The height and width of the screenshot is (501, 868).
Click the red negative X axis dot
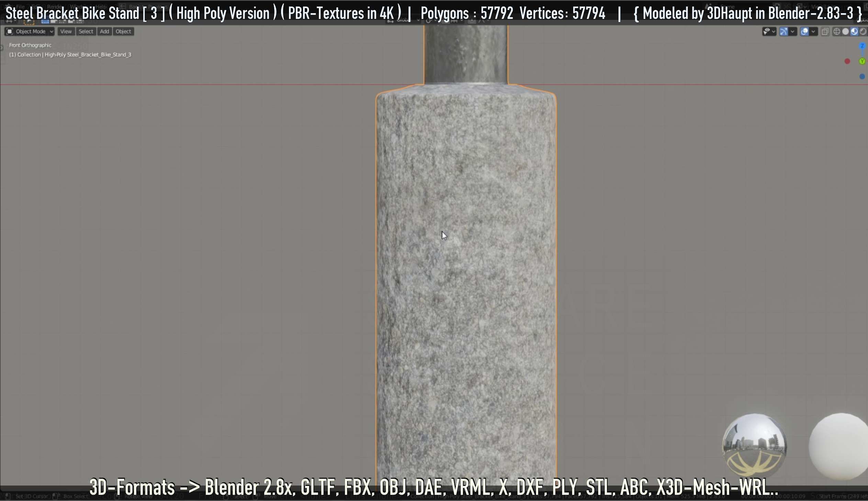[x=847, y=61]
